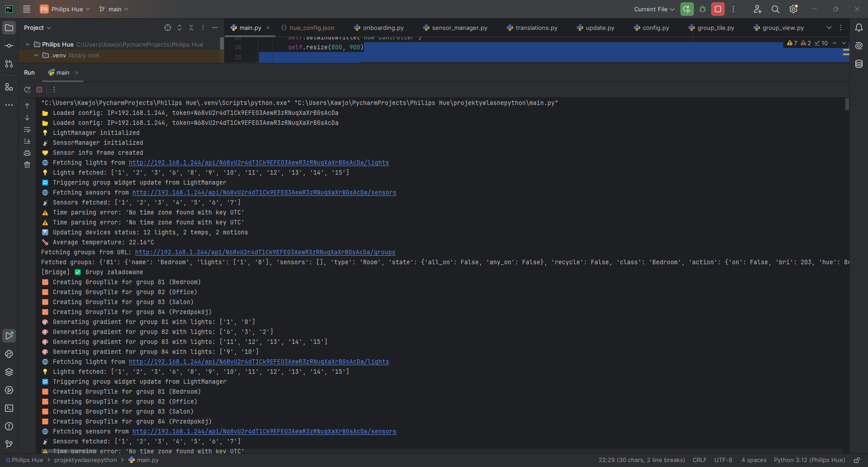Screen dimensions: 868x467
Task: Open Project view mode dropdown
Action: pyautogui.click(x=37, y=28)
